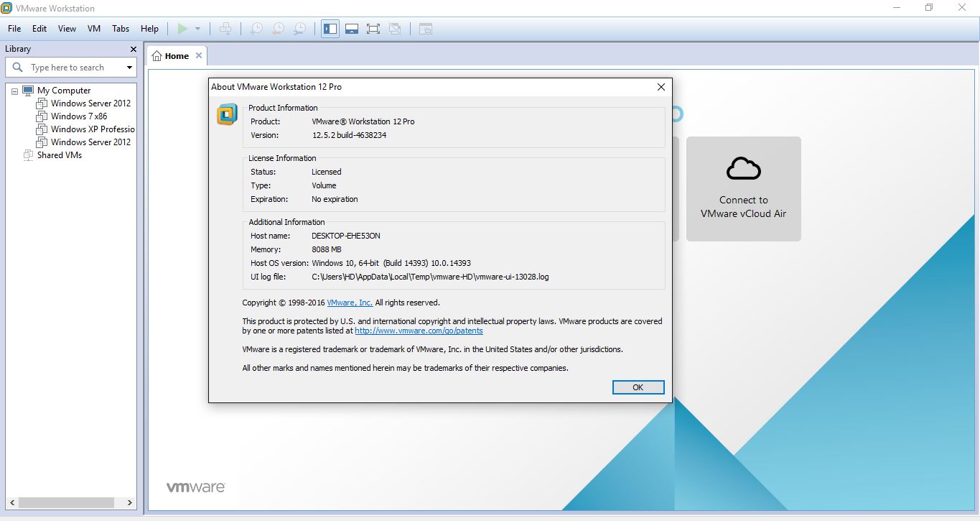Click the OK button in the About dialog
980x521 pixels.
(x=638, y=387)
